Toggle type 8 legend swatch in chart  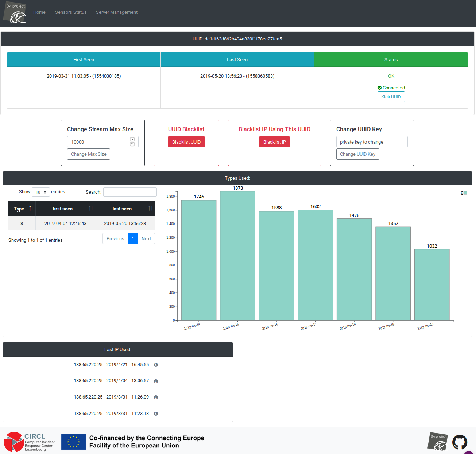(x=465, y=193)
